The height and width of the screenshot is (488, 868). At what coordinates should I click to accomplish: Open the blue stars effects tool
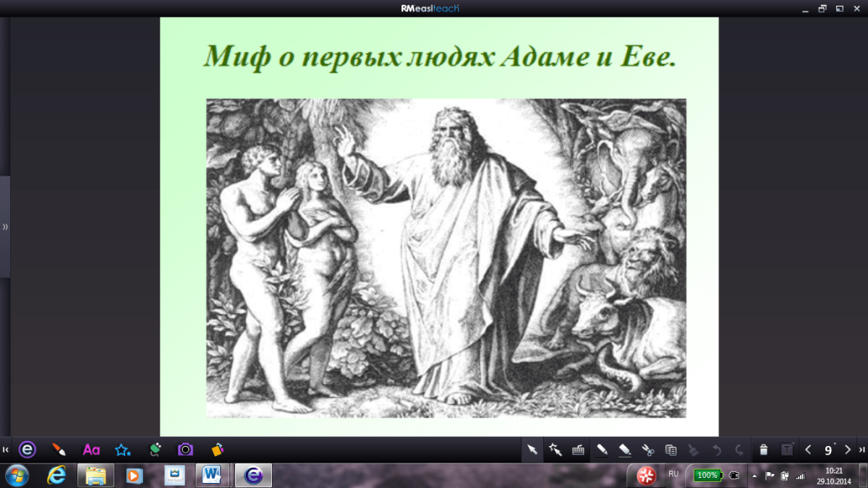click(x=123, y=450)
